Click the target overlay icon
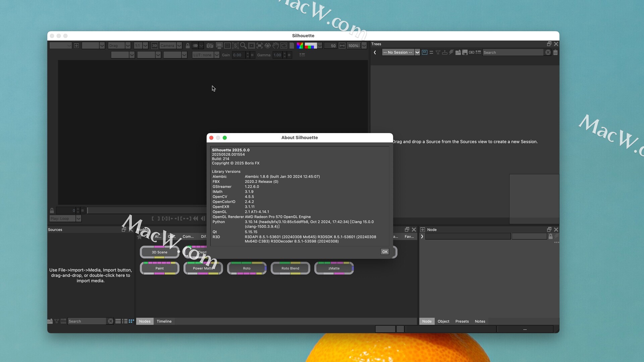 click(268, 46)
